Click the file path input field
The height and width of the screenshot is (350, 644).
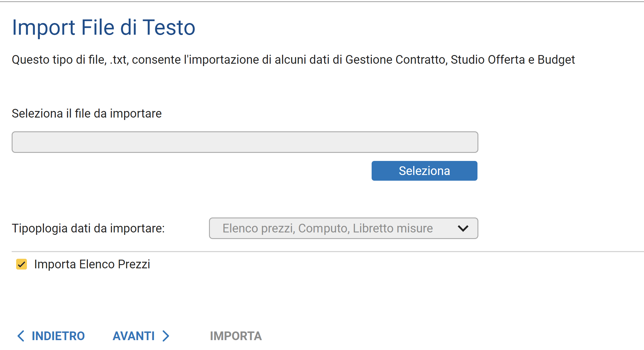[245, 142]
